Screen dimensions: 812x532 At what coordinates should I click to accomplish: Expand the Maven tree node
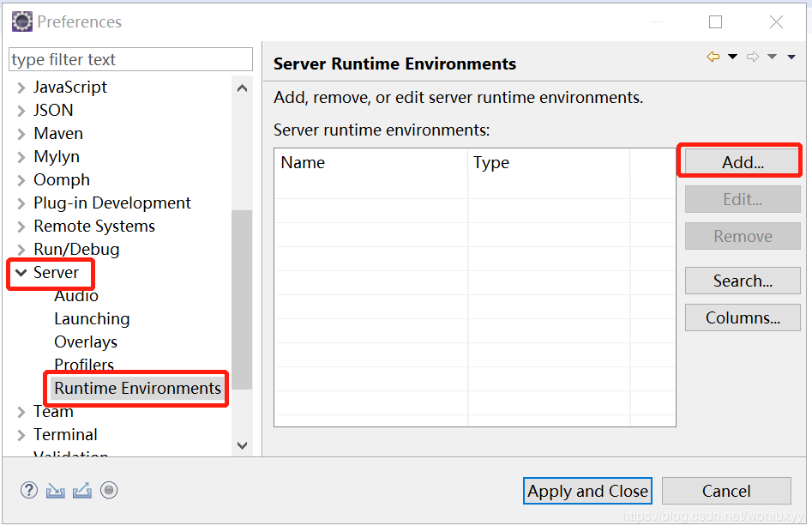click(21, 134)
